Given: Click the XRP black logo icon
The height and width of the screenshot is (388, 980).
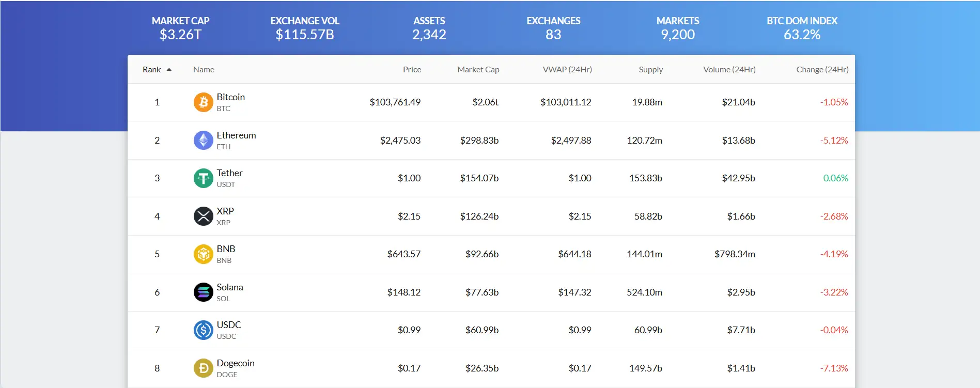Looking at the screenshot, I should coord(203,216).
